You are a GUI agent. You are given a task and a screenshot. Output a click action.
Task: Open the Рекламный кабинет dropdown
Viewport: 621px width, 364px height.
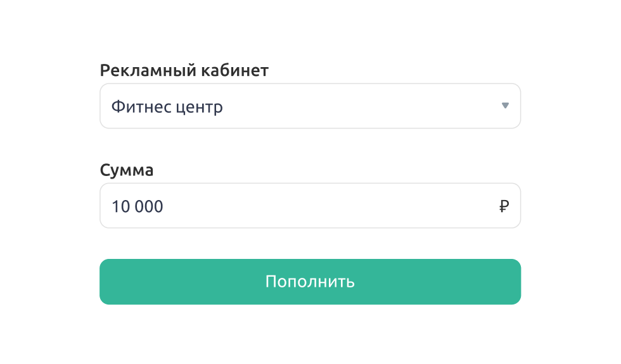(x=310, y=106)
